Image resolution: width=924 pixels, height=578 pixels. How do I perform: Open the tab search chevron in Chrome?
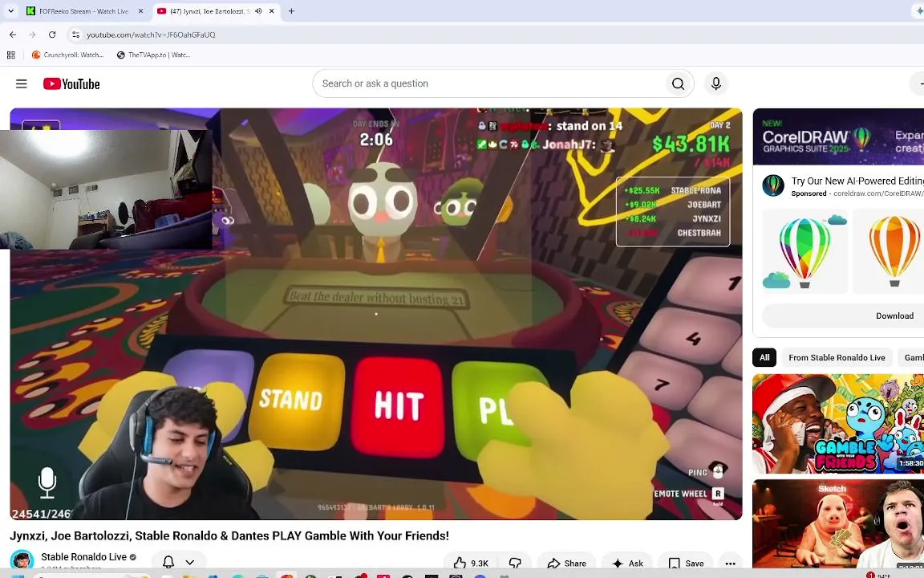point(10,11)
